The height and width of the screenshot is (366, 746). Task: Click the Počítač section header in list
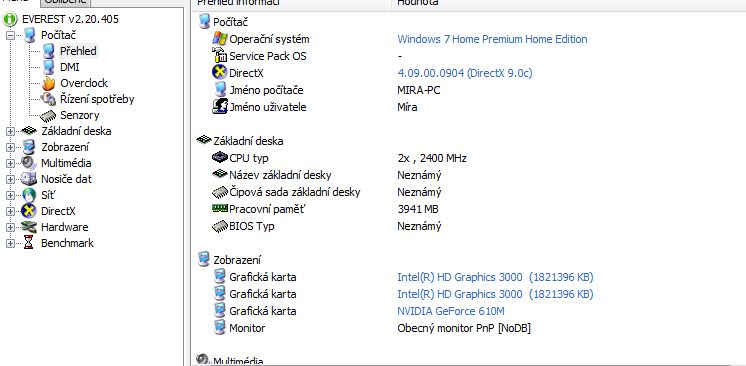tap(230, 22)
